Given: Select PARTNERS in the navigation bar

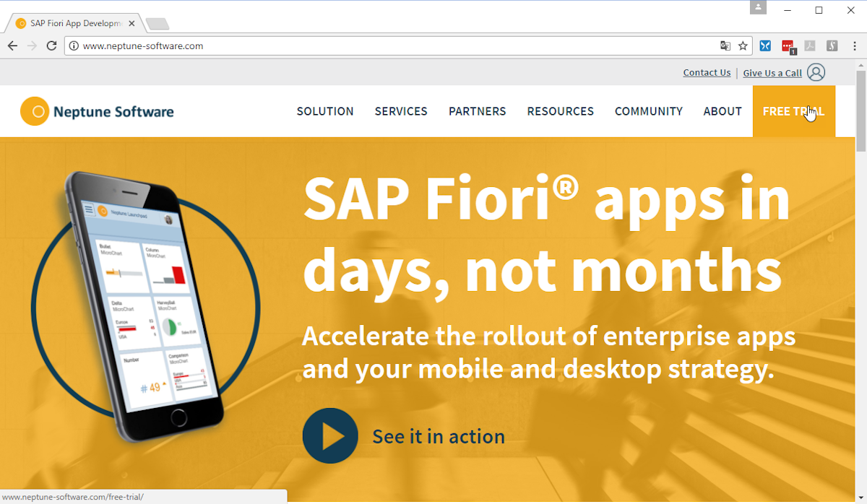Looking at the screenshot, I should [x=477, y=111].
